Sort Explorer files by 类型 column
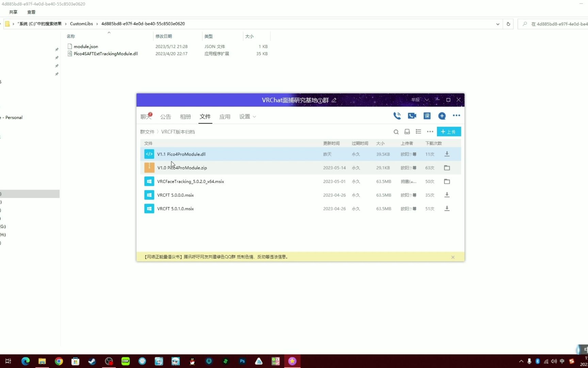Screen dimensions: 588x368 pos(208,36)
